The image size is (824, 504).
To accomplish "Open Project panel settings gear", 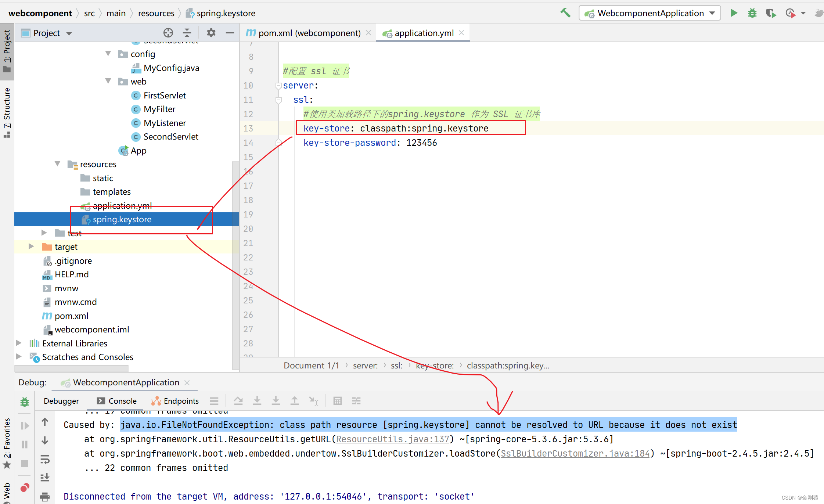I will (211, 33).
